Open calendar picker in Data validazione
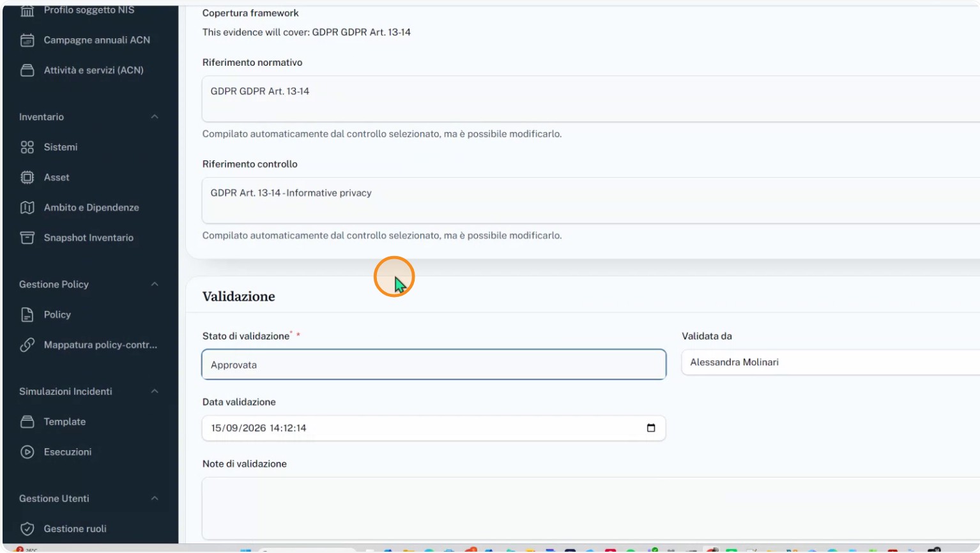 [x=651, y=428]
